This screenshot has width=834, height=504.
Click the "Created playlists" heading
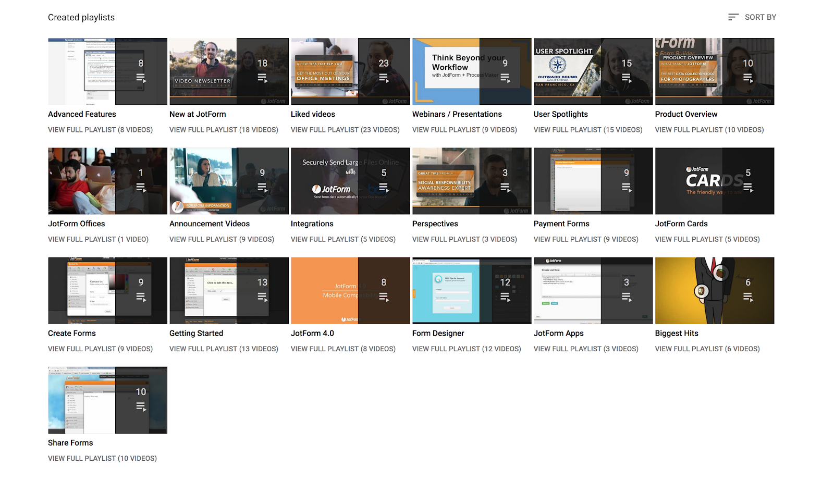pyautogui.click(x=81, y=17)
